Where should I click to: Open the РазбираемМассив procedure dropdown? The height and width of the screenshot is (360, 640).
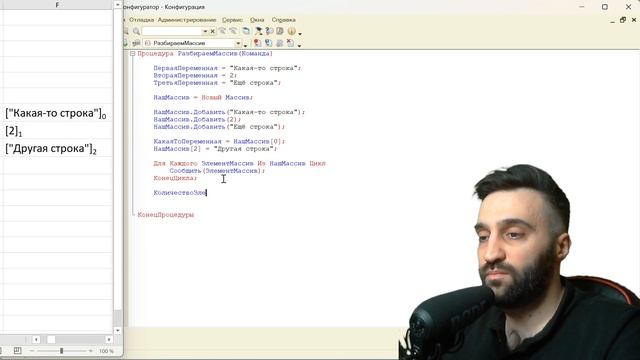coord(238,43)
